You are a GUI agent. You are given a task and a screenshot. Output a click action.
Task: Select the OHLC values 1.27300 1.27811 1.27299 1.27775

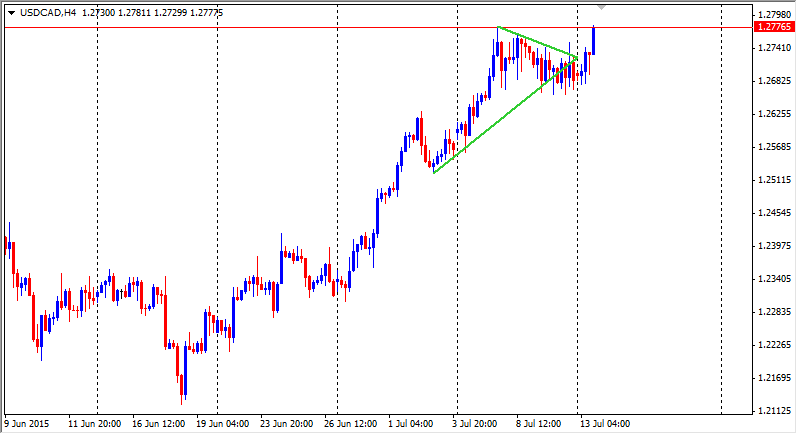pos(152,13)
